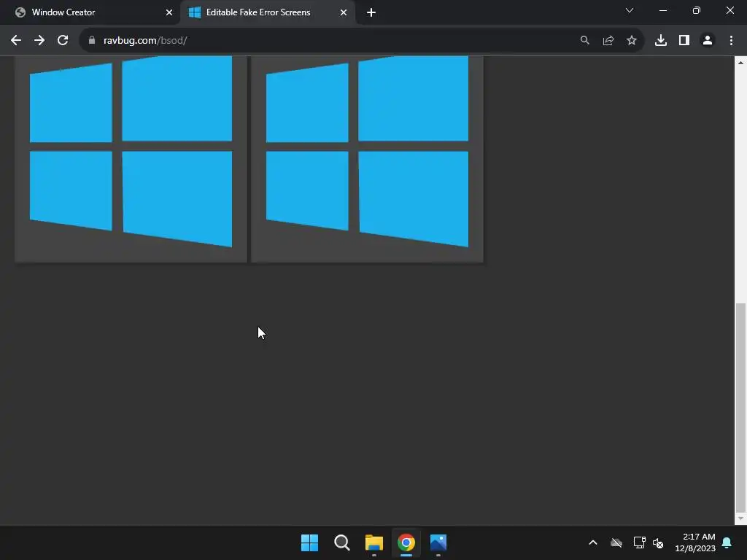Open the Chrome profile menu
This screenshot has height=560, width=747.
click(708, 41)
